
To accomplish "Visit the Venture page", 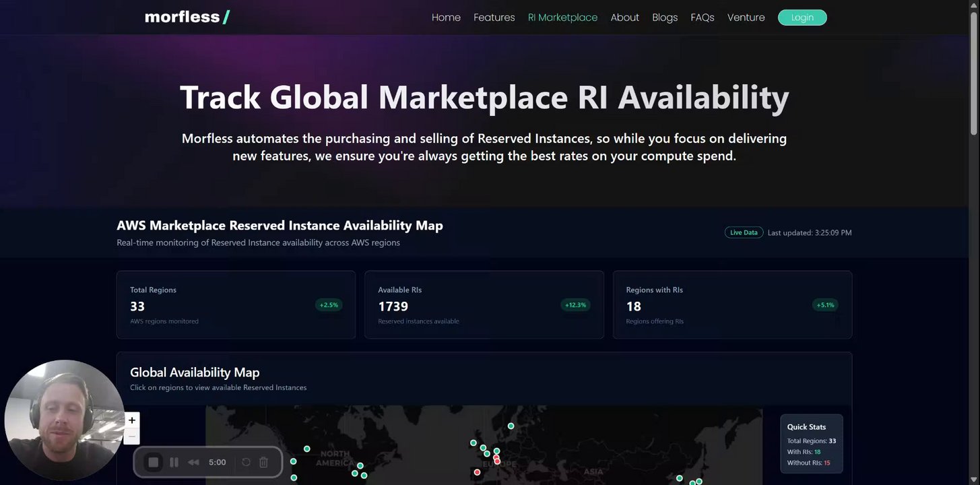I will pos(746,18).
